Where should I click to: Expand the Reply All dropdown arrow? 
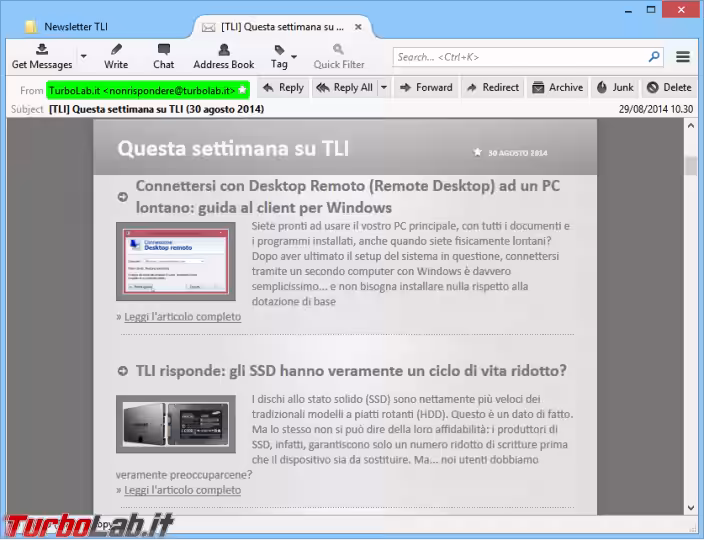click(x=384, y=88)
